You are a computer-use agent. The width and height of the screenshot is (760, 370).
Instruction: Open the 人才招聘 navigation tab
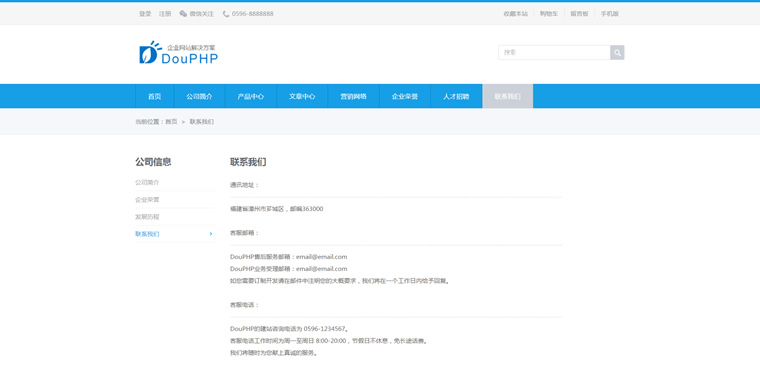click(x=456, y=96)
